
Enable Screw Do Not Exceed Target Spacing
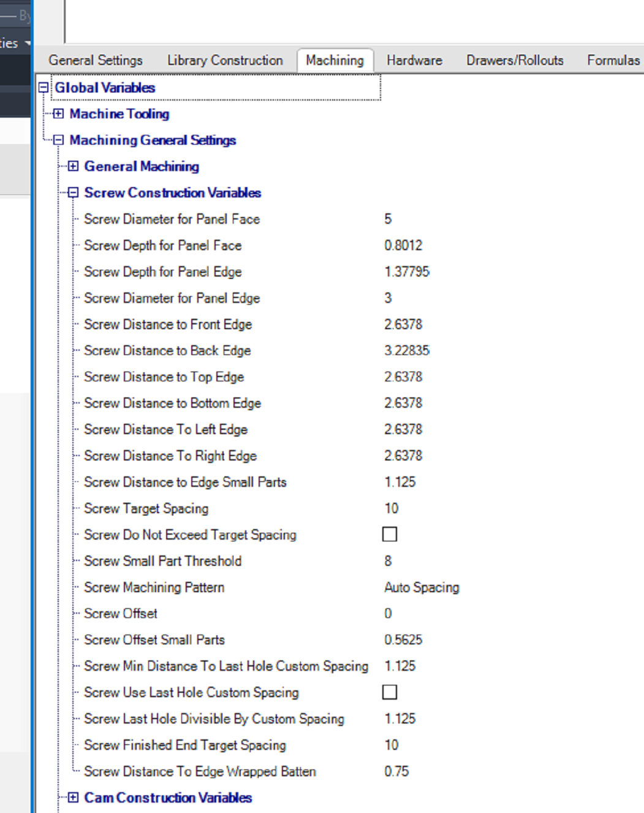pyautogui.click(x=390, y=534)
